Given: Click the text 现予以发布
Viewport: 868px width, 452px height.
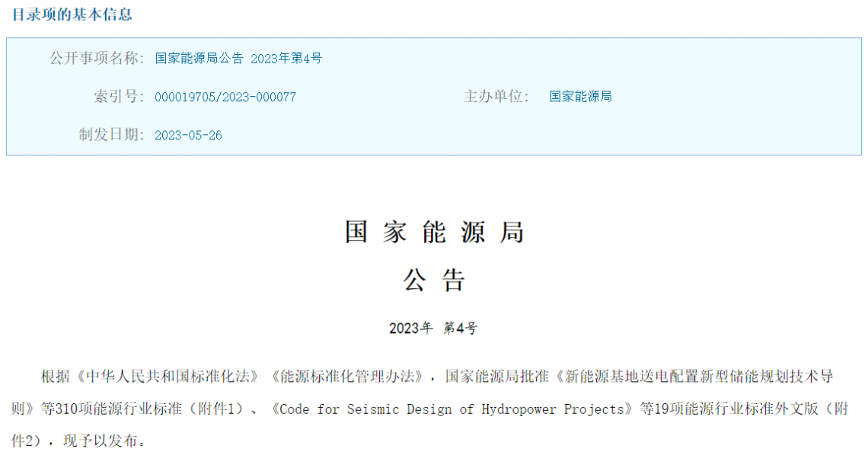Looking at the screenshot, I should click(x=101, y=441).
